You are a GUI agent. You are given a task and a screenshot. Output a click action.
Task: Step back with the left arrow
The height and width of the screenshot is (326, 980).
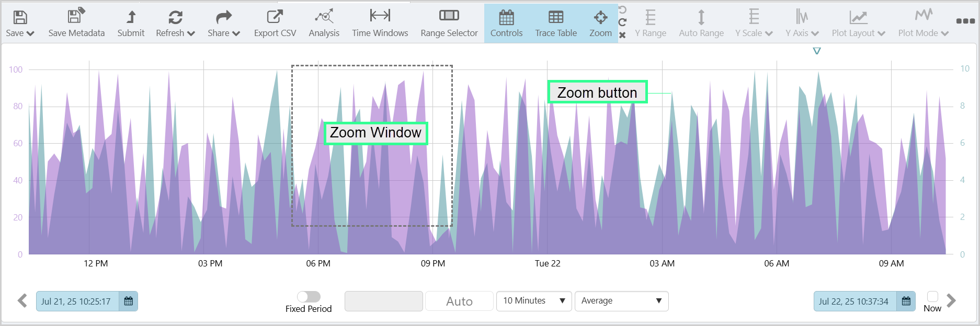point(22,301)
